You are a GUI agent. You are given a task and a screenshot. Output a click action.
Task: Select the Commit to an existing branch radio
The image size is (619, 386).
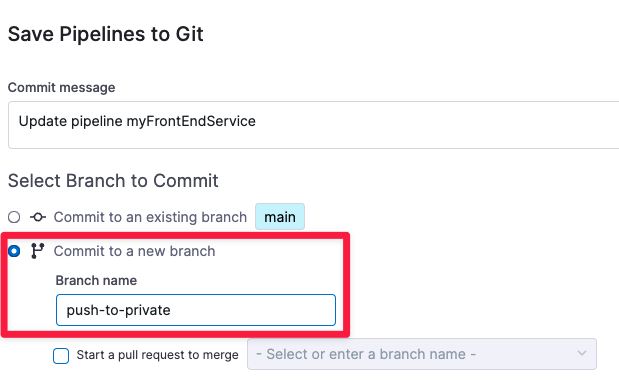pyautogui.click(x=14, y=217)
